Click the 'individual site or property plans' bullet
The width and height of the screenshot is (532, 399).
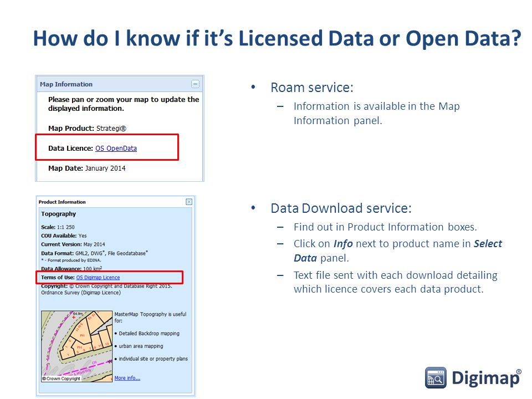click(x=151, y=359)
